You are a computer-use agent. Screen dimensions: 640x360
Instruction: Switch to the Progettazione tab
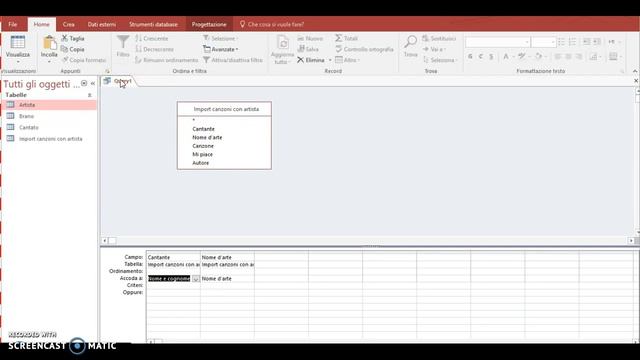(209, 24)
